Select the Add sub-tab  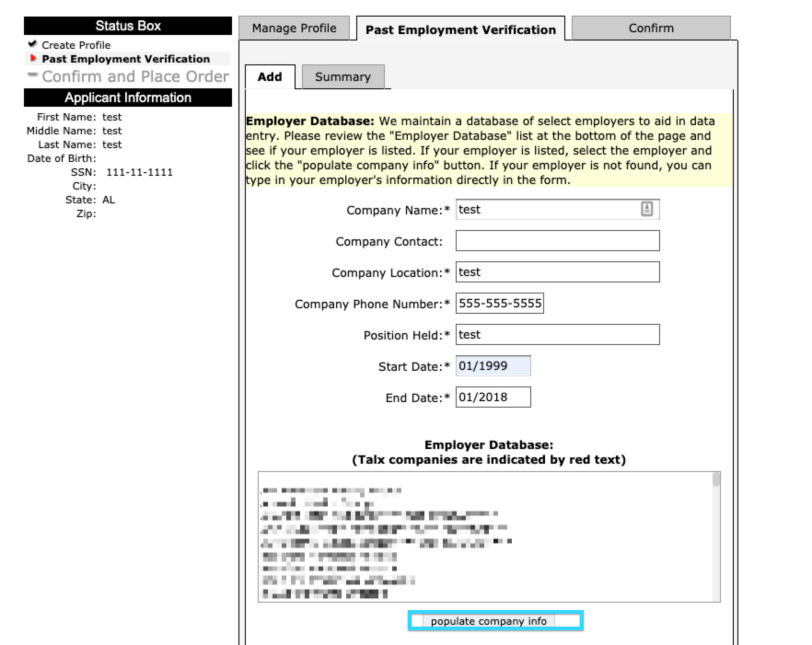(270, 76)
